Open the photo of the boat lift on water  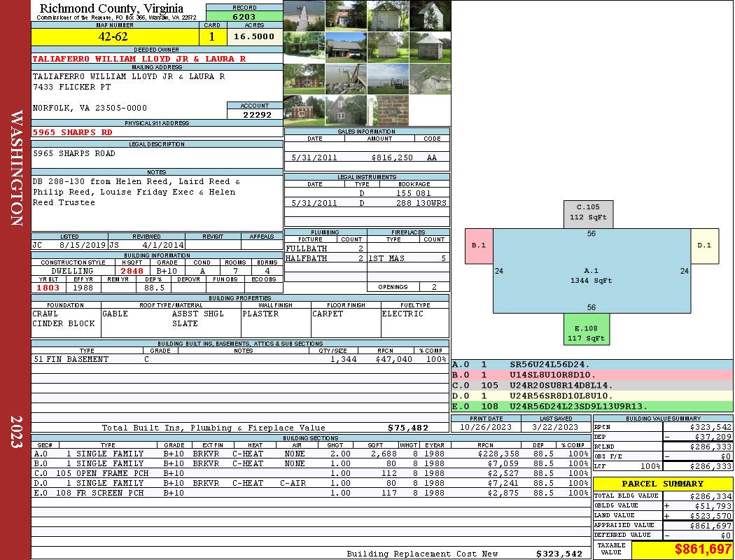[x=388, y=78]
